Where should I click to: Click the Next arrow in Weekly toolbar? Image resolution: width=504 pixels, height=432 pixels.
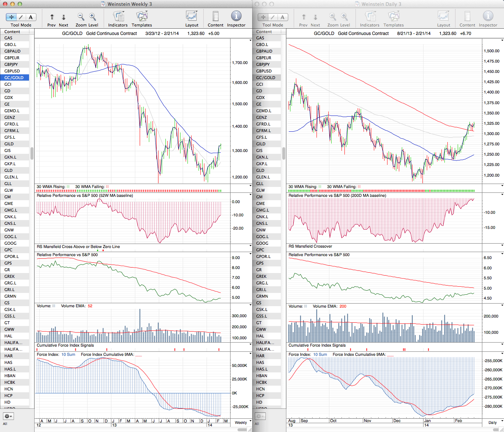[x=63, y=17]
